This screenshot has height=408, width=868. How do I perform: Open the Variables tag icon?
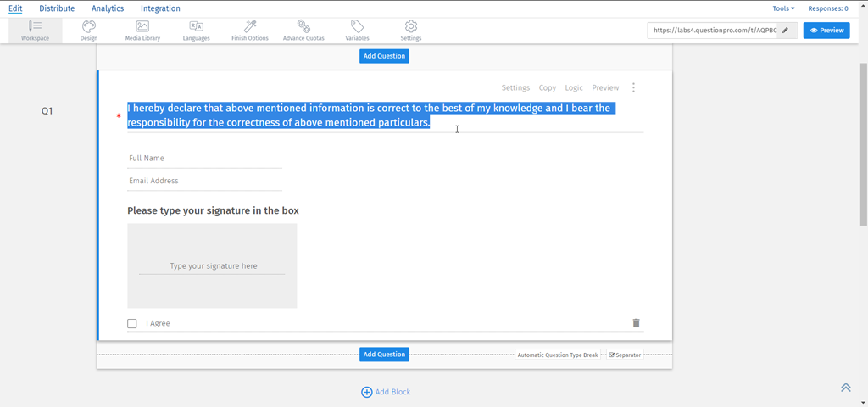(x=357, y=31)
